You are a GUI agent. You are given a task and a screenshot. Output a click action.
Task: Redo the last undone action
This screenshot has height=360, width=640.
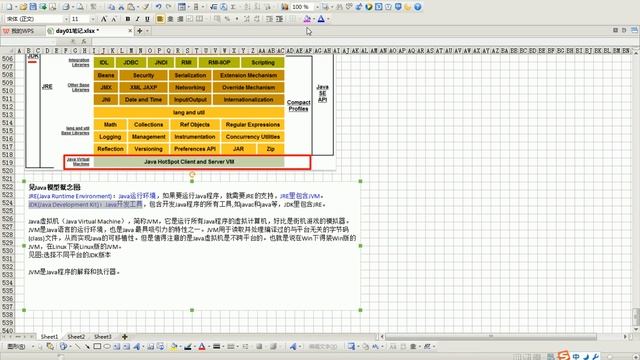[x=168, y=7]
